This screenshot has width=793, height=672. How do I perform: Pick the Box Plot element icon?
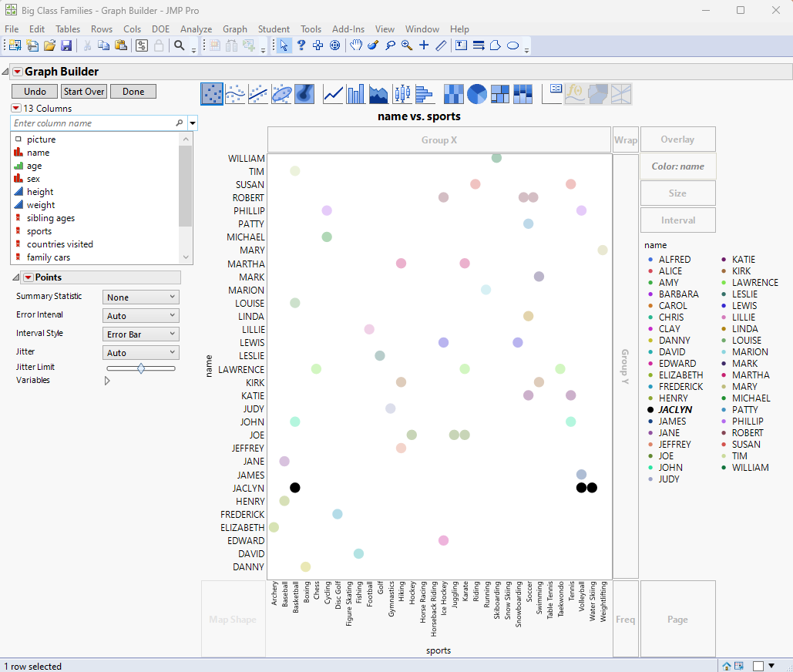(x=402, y=94)
